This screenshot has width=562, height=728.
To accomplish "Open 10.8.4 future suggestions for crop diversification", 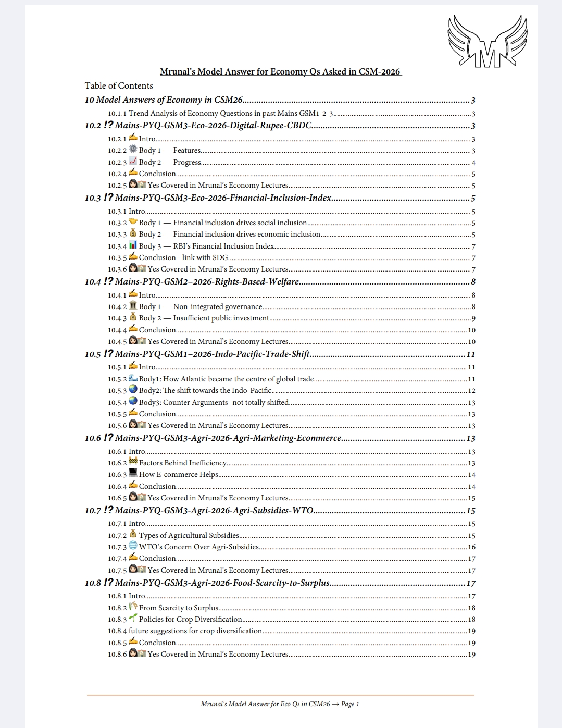I will (292, 631).
